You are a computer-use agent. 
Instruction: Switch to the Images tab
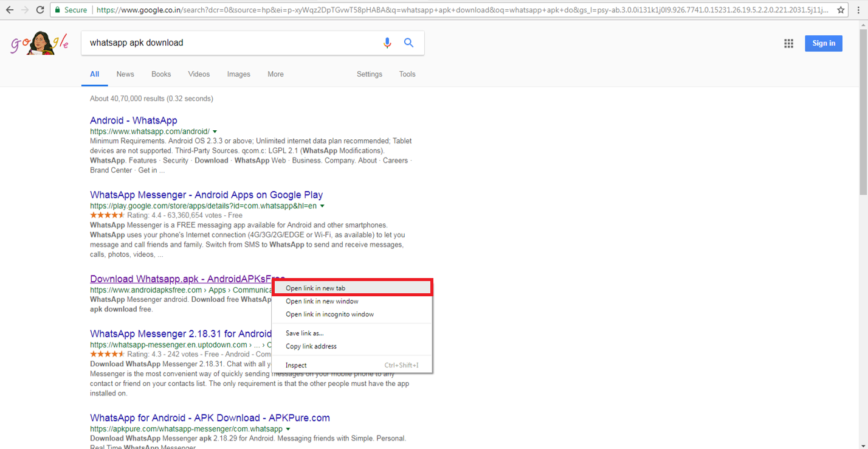coord(239,74)
